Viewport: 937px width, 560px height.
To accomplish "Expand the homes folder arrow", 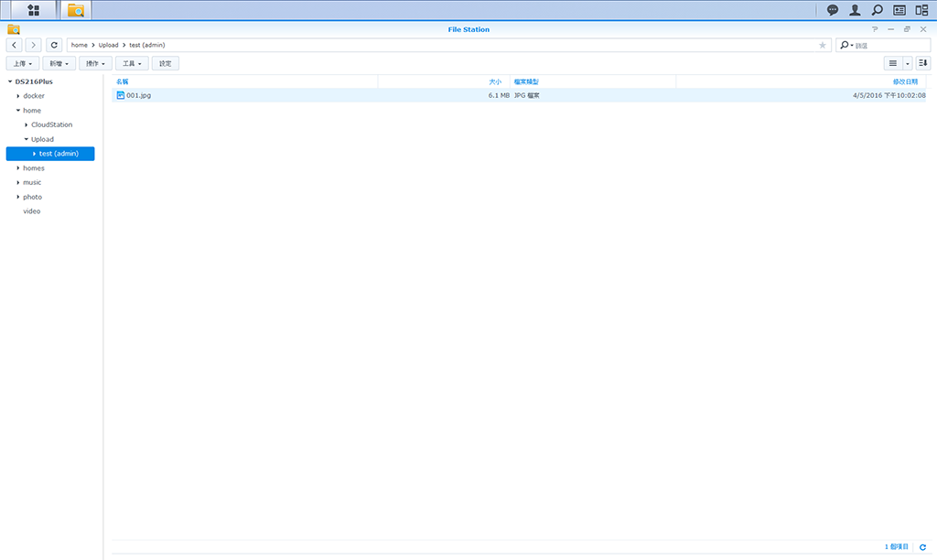I will coord(18,168).
